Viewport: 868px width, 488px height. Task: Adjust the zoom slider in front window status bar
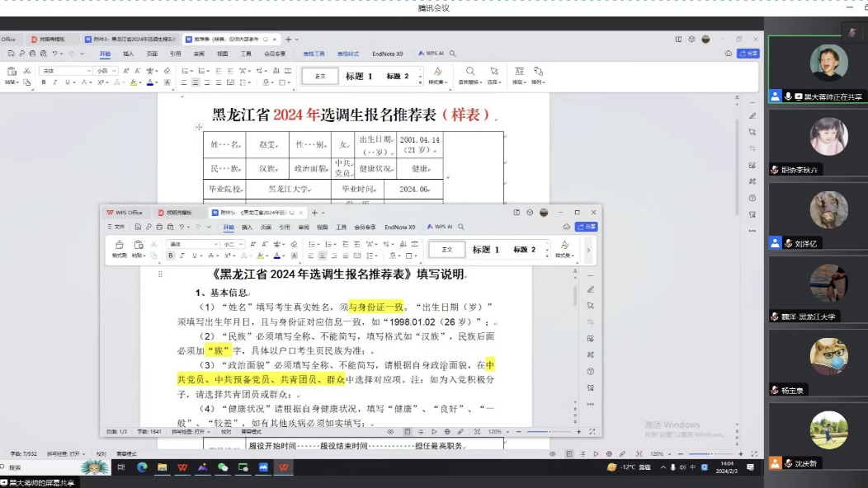point(549,432)
